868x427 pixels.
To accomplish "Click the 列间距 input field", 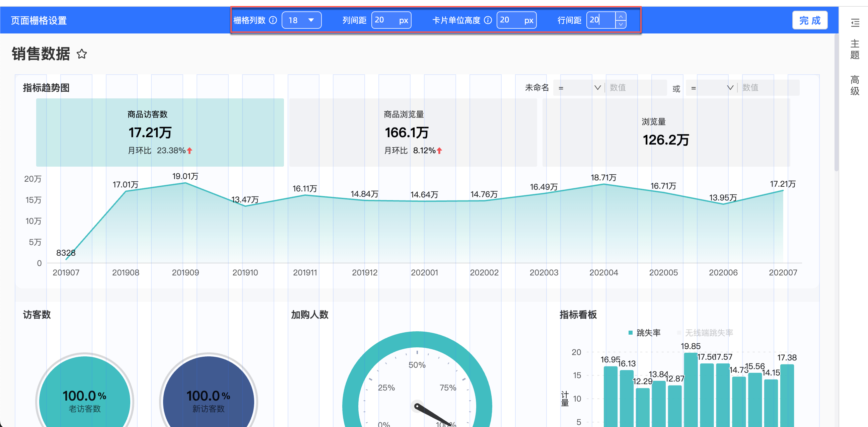I will point(385,20).
